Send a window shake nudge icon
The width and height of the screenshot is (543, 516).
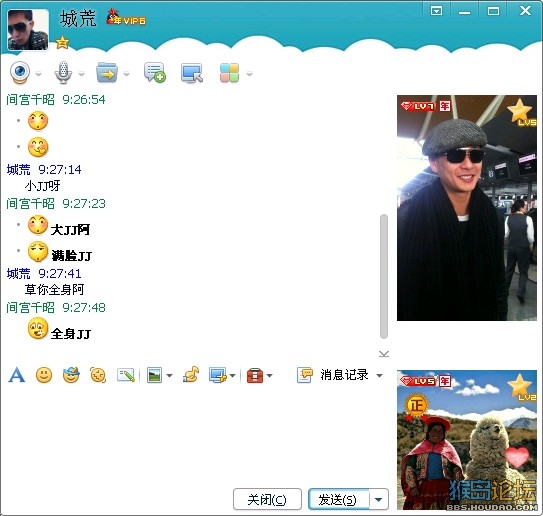(98, 375)
